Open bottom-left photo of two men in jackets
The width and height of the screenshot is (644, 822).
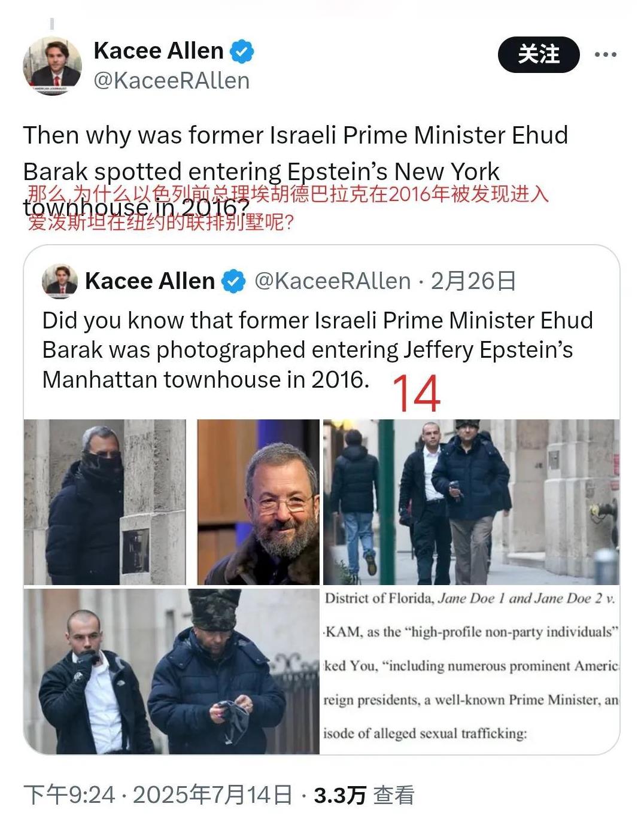click(172, 671)
